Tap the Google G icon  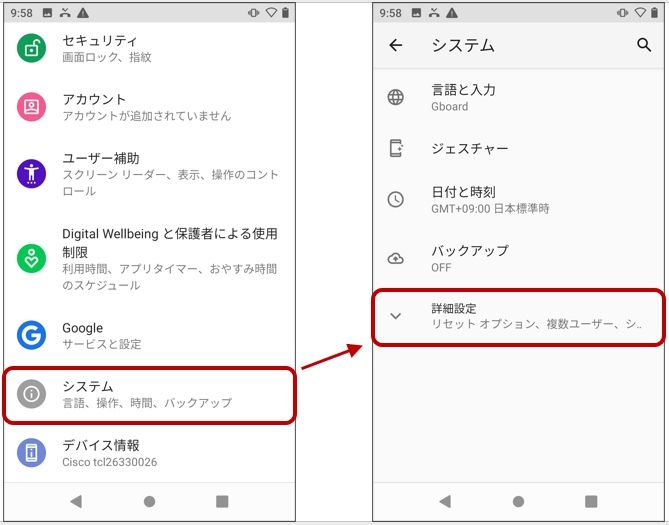(32, 335)
